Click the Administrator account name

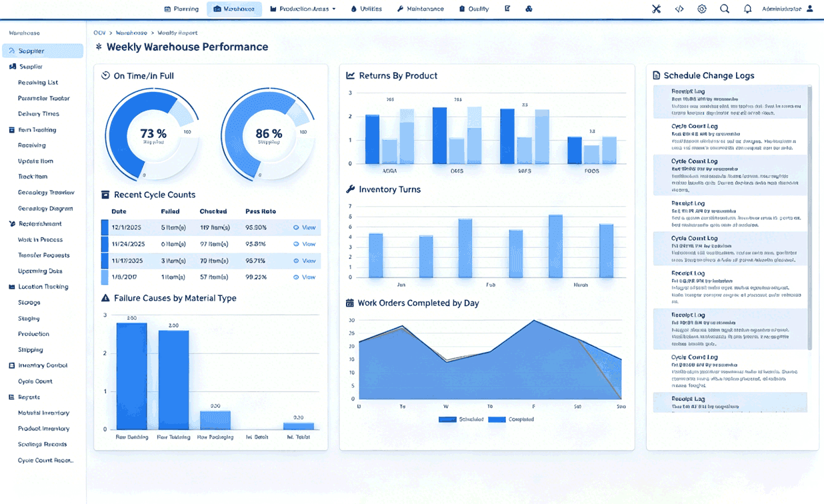(x=781, y=9)
